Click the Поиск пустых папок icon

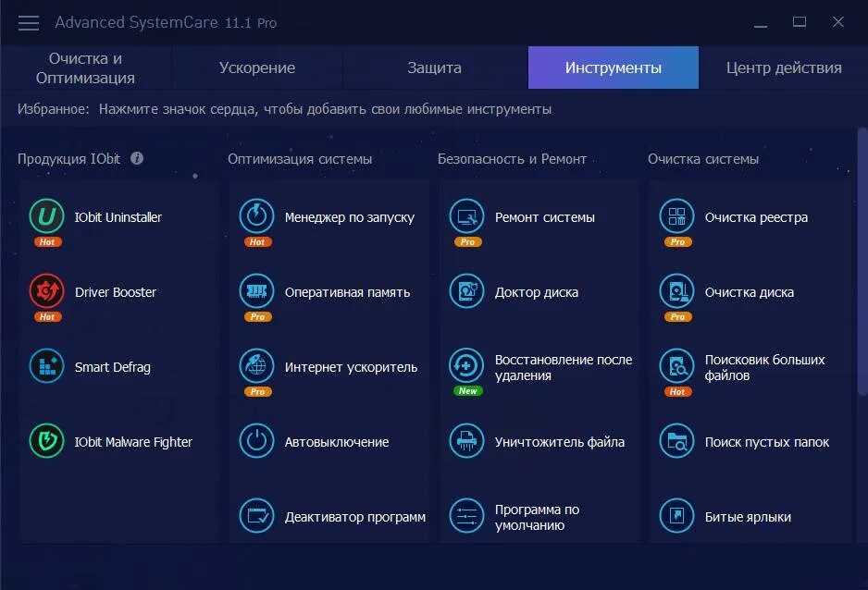click(676, 441)
